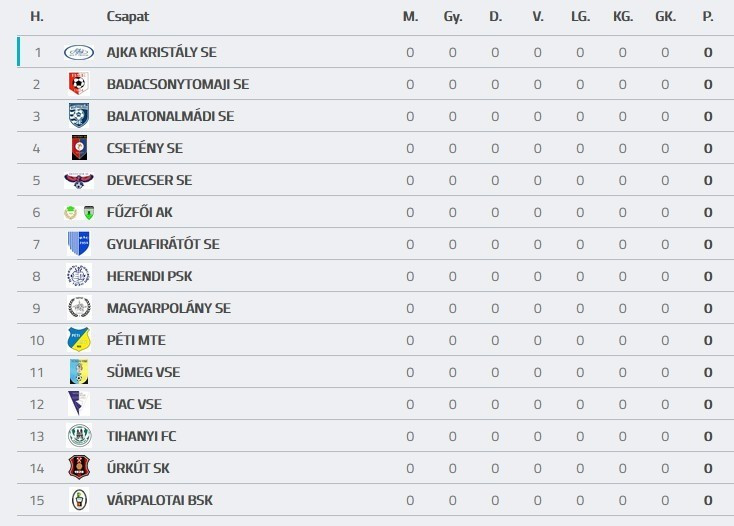Click the Úrkút SK team emblem
This screenshot has height=526, width=734.
tap(78, 468)
